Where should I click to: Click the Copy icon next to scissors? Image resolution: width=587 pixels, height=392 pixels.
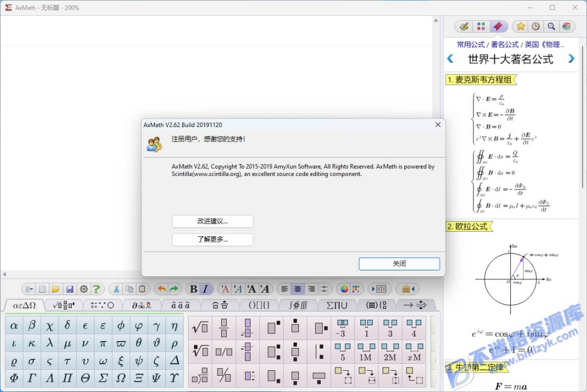[129, 289]
